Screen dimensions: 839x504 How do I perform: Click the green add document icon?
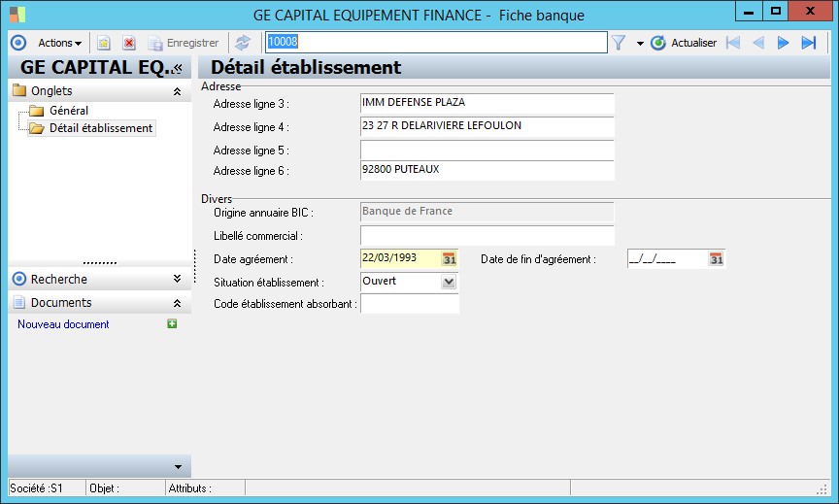[172, 323]
